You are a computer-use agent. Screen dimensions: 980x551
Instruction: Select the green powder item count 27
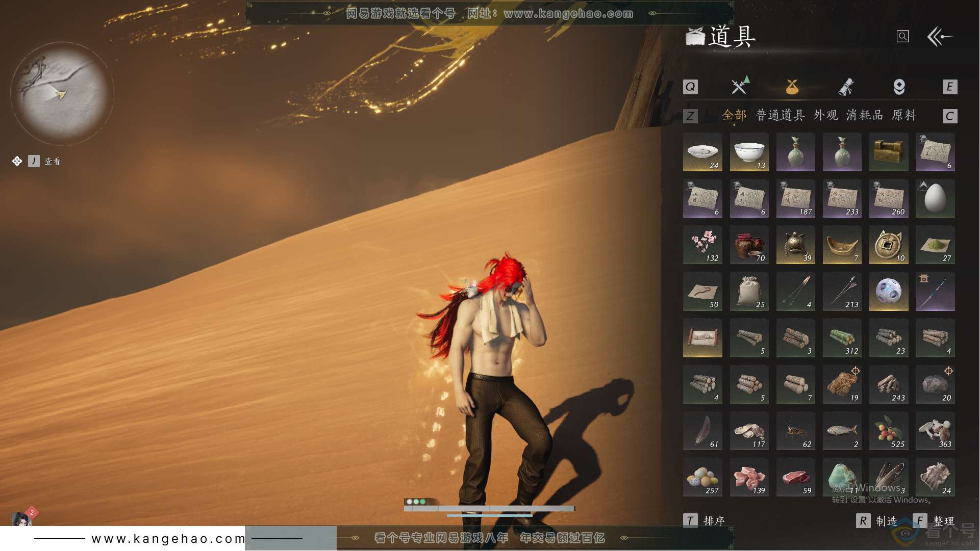click(x=935, y=245)
